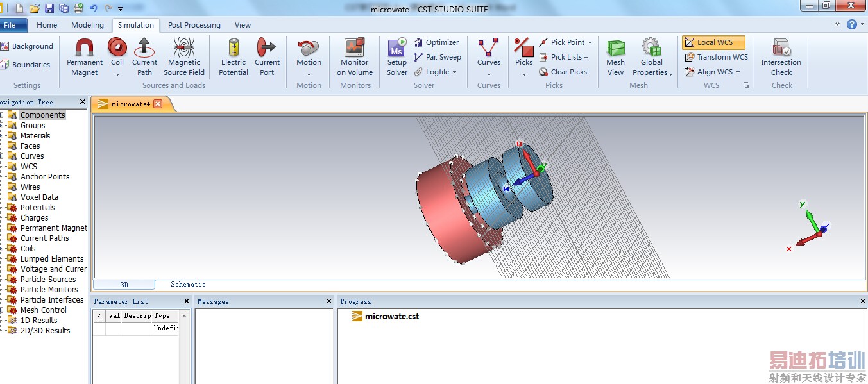The width and height of the screenshot is (868, 384).
Task: Launch the Optimizer
Action: 437,42
